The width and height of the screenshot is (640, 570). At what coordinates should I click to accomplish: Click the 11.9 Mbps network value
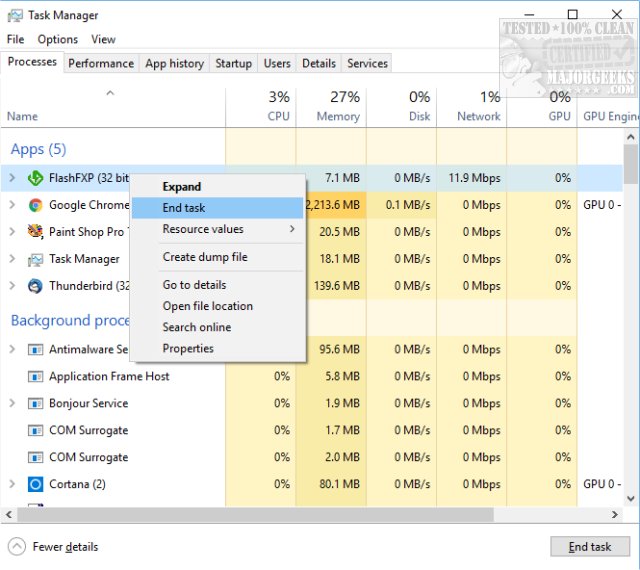(x=474, y=178)
